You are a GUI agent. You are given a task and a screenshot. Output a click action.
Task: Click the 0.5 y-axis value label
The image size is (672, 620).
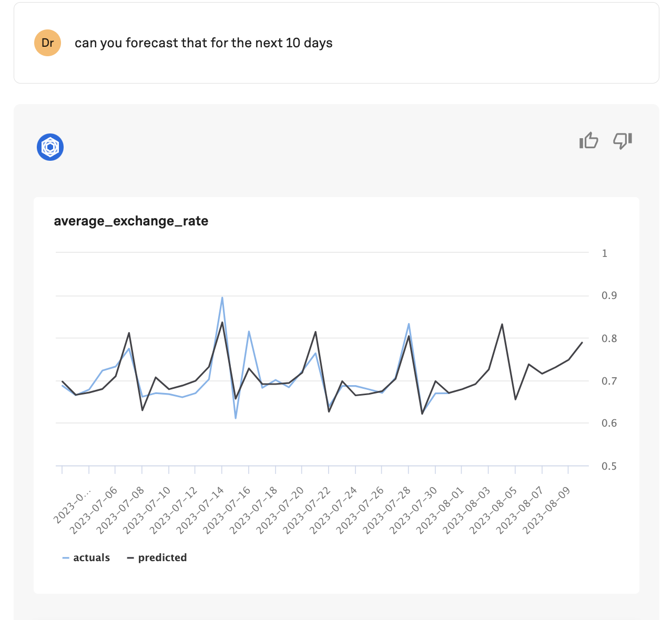(609, 466)
